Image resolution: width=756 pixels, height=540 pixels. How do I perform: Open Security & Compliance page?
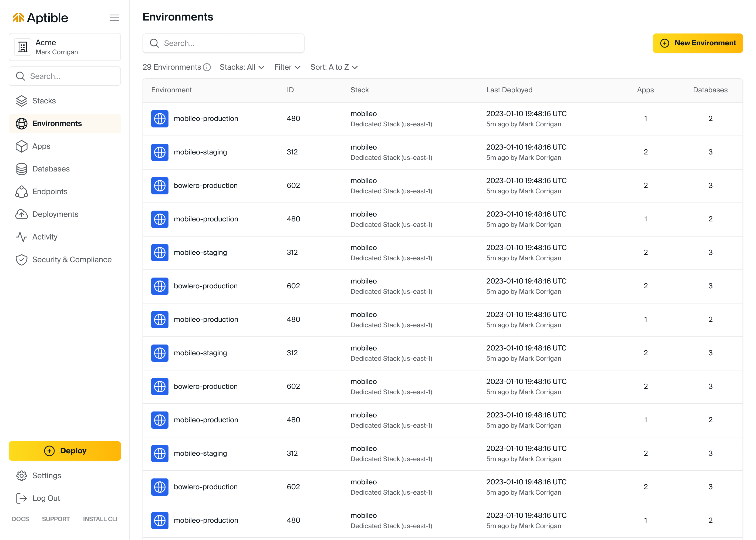tap(65, 260)
